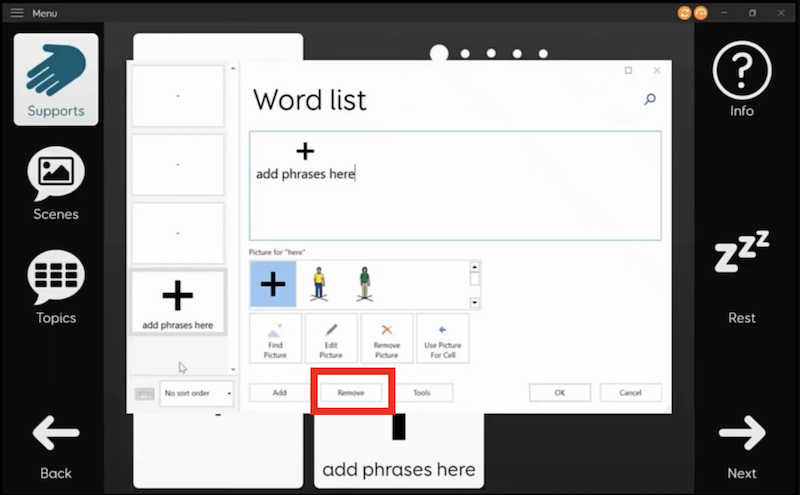
Task: Open the Supports section
Action: (56, 79)
